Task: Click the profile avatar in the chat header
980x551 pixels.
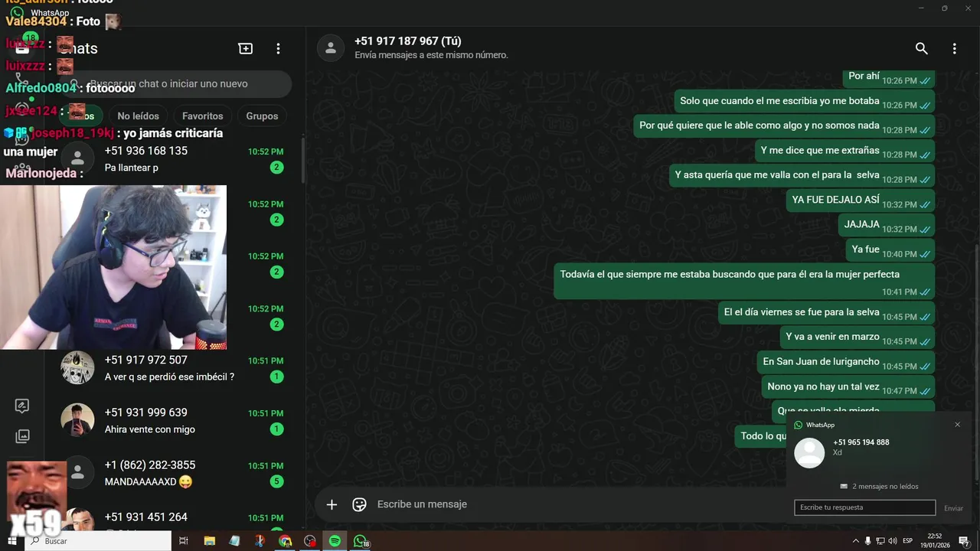Action: (x=330, y=47)
